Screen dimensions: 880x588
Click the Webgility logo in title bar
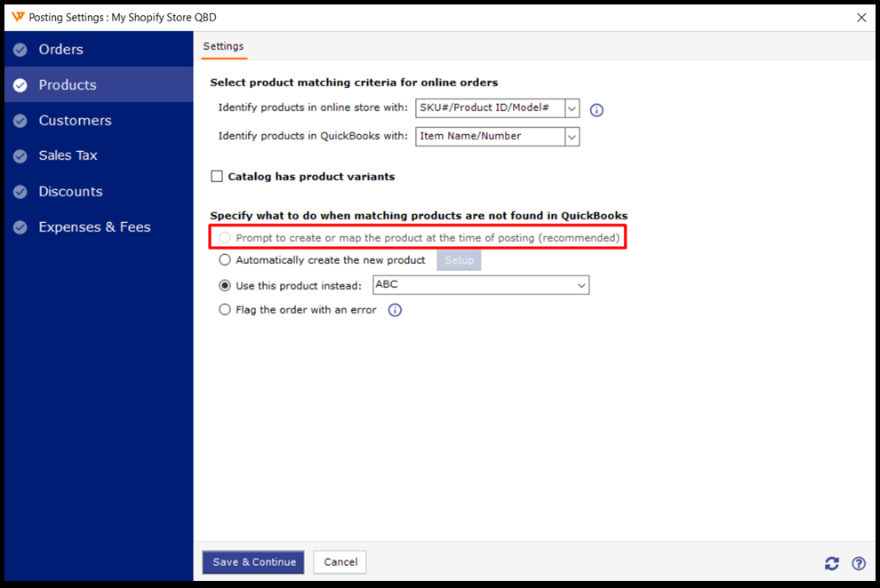(18, 17)
